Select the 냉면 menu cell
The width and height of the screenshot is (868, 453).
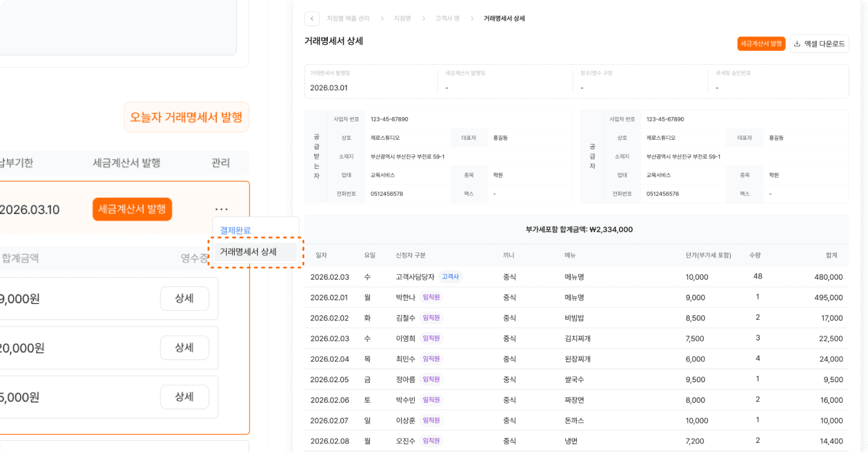[571, 441]
